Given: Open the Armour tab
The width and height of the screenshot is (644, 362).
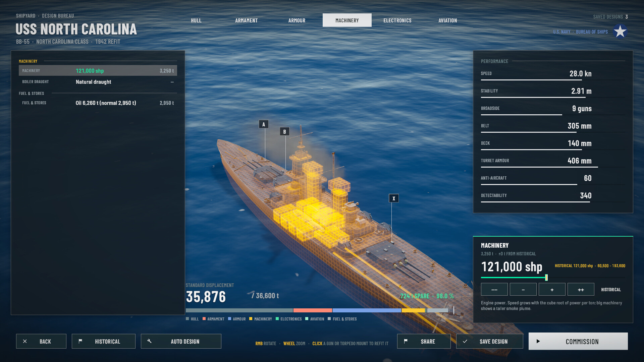Looking at the screenshot, I should 297,20.
